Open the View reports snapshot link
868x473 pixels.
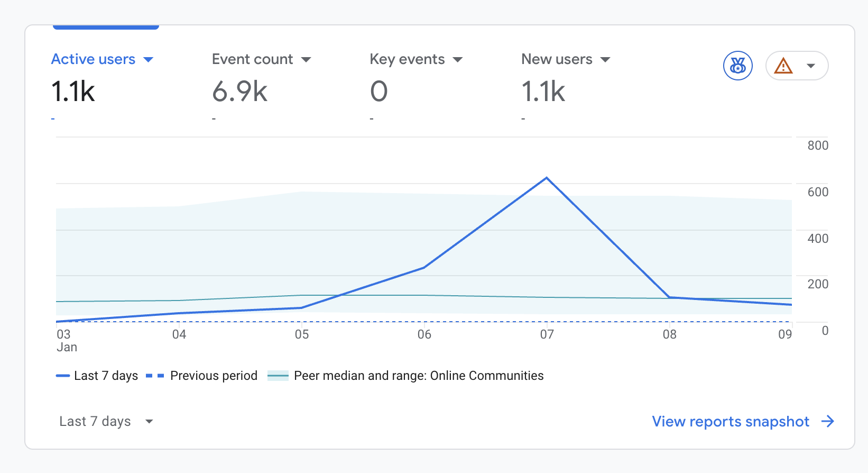[731, 421]
